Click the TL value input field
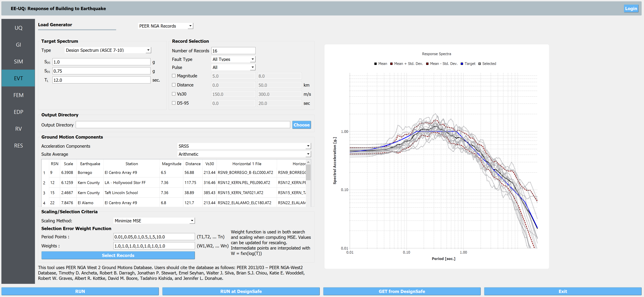The image size is (644, 297). tap(101, 80)
